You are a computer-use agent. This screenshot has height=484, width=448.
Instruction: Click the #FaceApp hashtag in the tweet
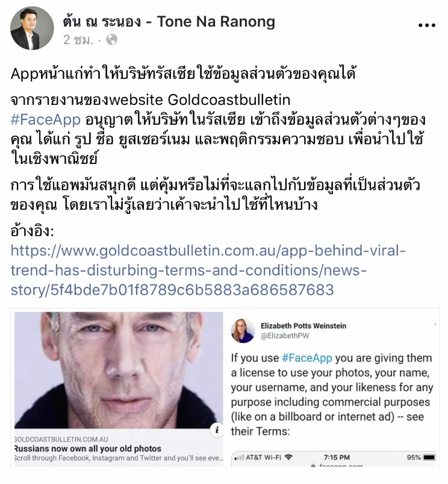306,358
